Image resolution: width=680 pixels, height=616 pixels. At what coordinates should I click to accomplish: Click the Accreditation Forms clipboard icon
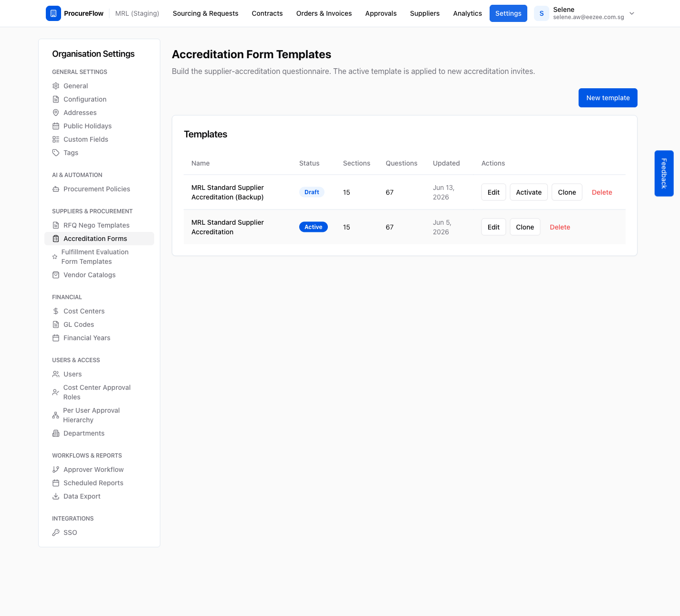[56, 239]
